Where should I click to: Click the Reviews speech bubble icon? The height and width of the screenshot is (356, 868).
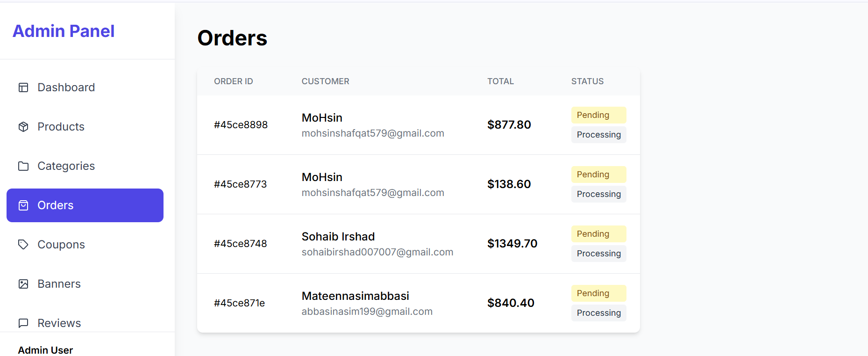point(23,323)
